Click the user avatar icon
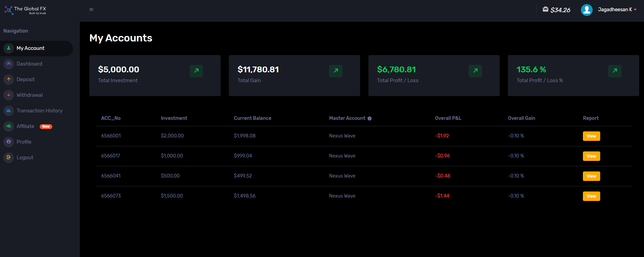Image resolution: width=644 pixels, height=257 pixels. (586, 10)
